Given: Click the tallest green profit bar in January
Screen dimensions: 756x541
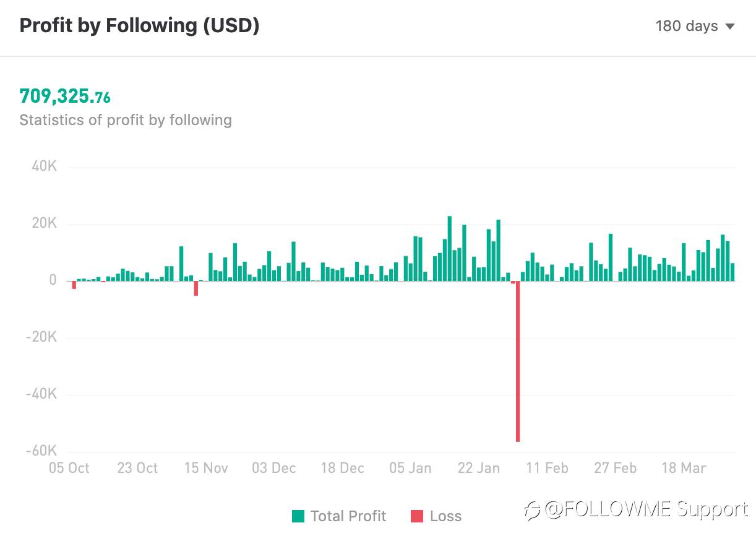Looking at the screenshot, I should pyautogui.click(x=450, y=248).
